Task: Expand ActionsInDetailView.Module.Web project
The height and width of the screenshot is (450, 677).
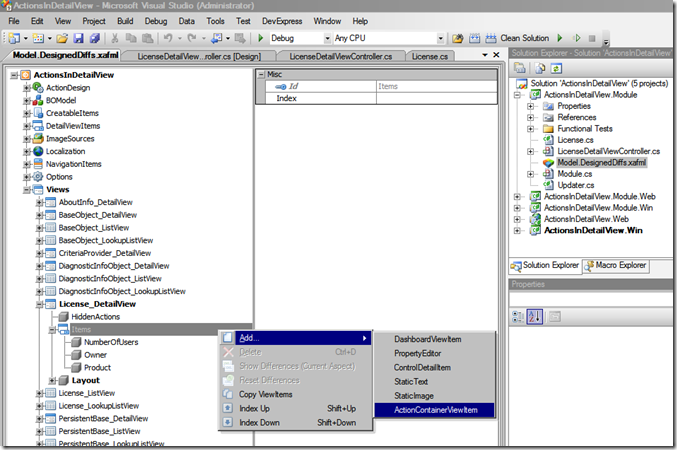Action: [517, 196]
